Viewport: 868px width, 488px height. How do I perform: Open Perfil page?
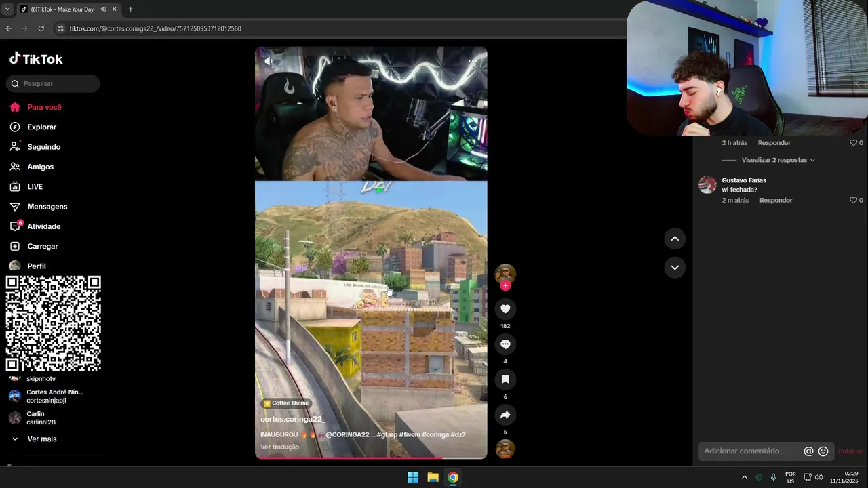point(37,266)
